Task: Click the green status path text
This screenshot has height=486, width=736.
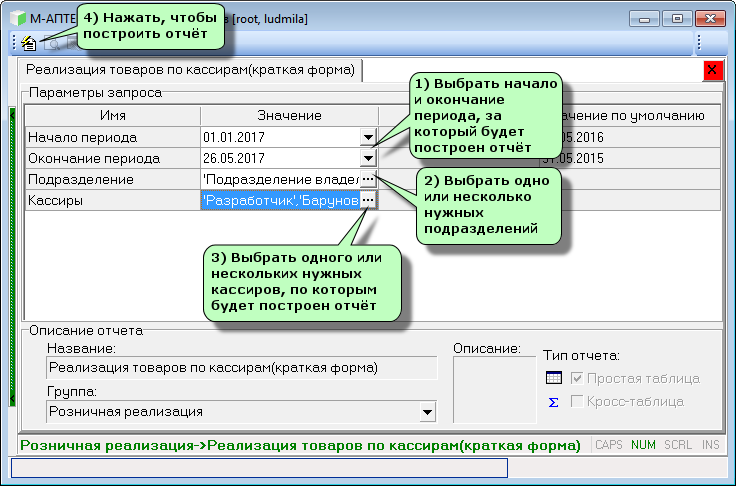Action: click(x=300, y=445)
